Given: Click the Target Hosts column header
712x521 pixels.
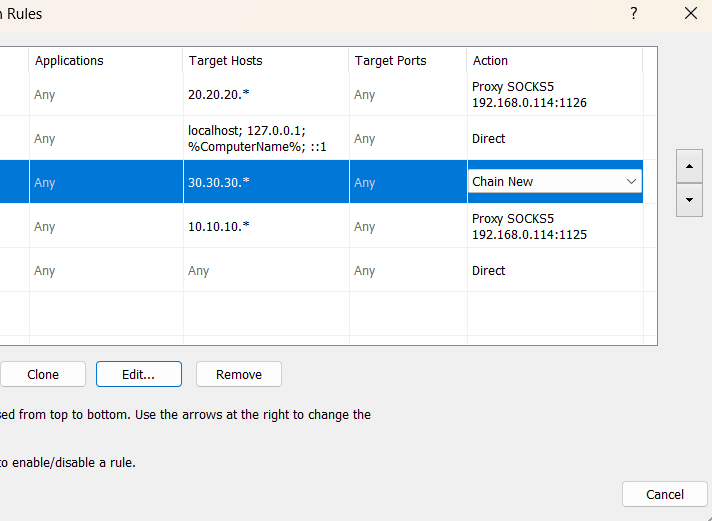Looking at the screenshot, I should (x=225, y=61).
